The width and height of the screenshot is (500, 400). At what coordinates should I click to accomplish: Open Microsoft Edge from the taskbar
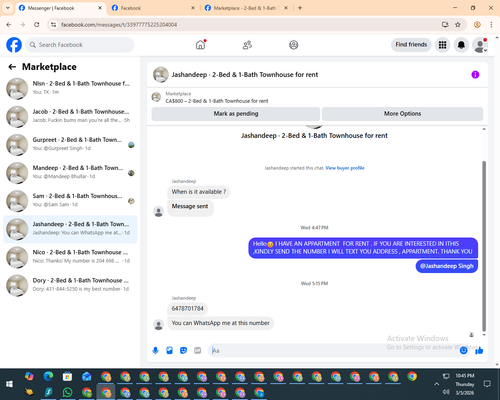tap(48, 376)
